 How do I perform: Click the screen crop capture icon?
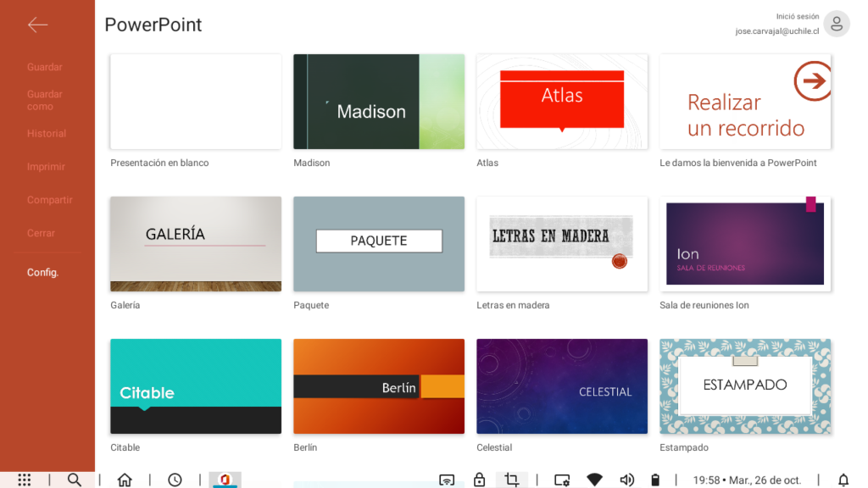click(x=512, y=480)
